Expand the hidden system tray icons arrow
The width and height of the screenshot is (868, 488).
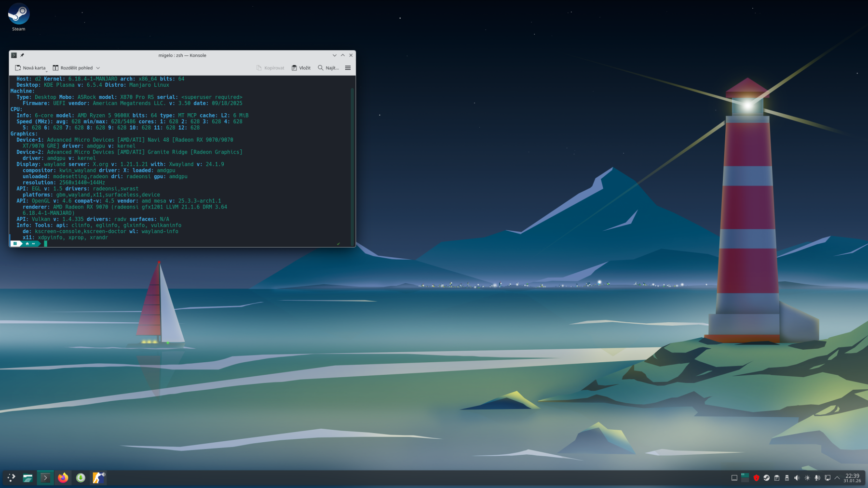coord(837,478)
